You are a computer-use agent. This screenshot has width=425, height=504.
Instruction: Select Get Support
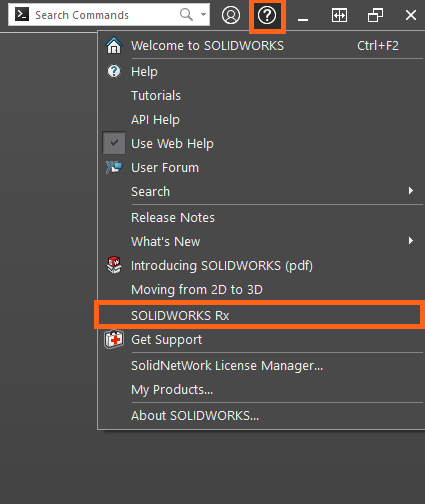[x=261, y=340]
